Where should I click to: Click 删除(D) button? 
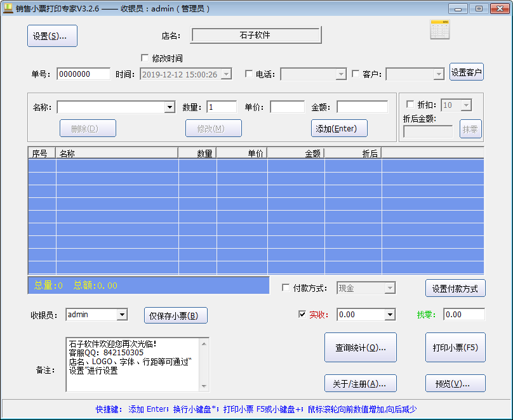[x=88, y=128]
